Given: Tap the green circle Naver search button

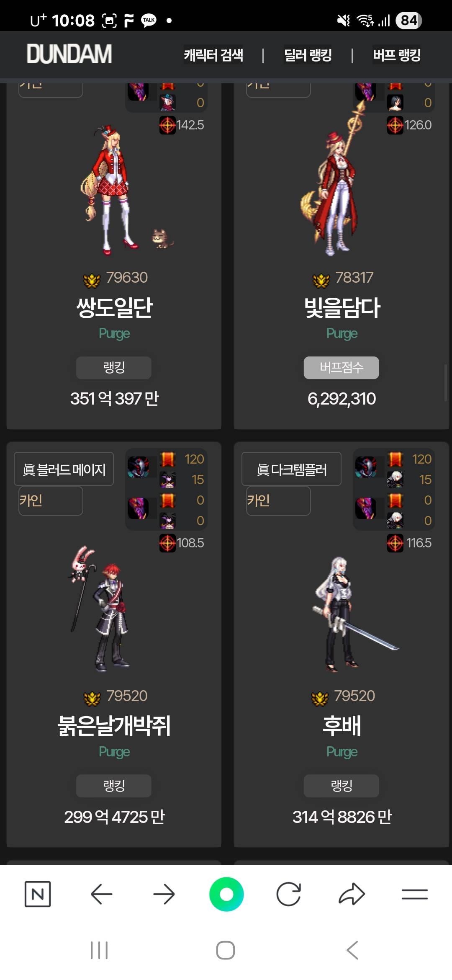Looking at the screenshot, I should 226,894.
